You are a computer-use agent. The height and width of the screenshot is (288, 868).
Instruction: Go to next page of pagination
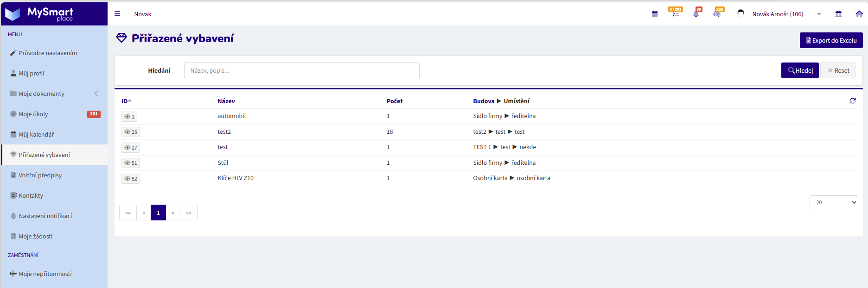(x=173, y=213)
